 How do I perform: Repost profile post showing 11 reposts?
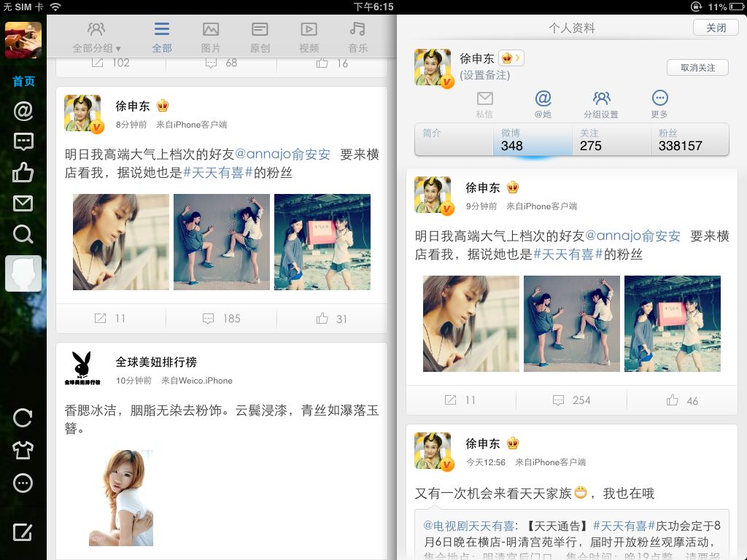coord(461,400)
